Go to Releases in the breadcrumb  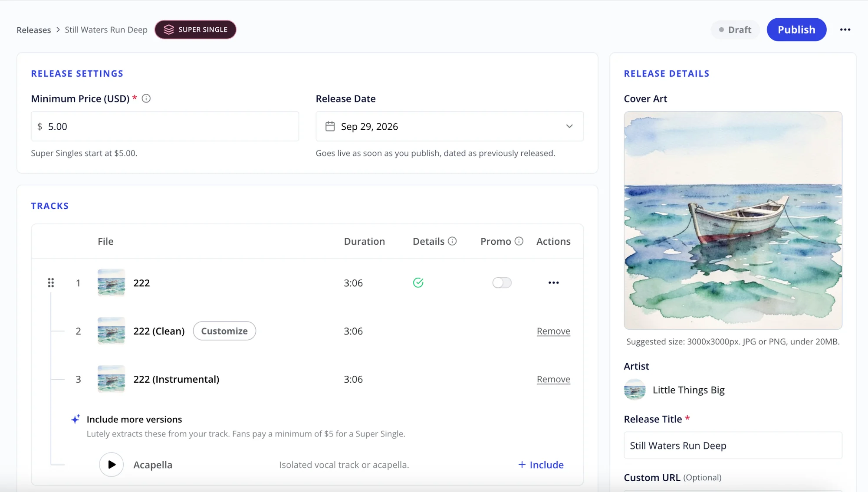pyautogui.click(x=34, y=30)
